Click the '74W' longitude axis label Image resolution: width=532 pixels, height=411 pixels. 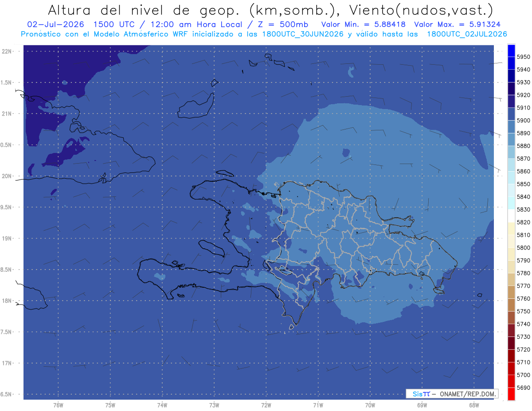point(162,405)
